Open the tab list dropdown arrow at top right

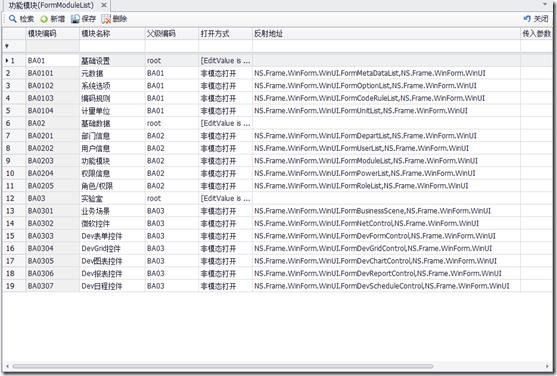tap(545, 4)
